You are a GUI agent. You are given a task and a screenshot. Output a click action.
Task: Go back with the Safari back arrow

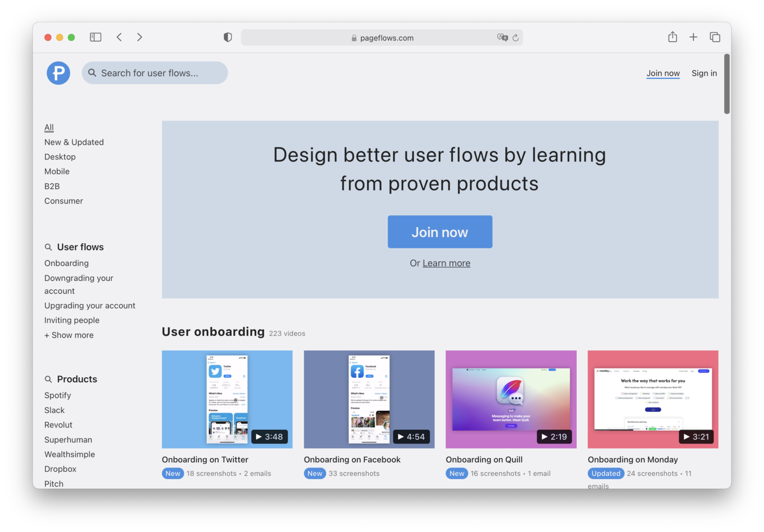tap(119, 37)
